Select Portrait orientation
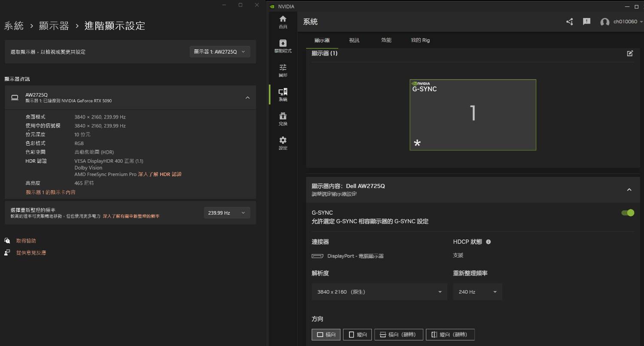This screenshot has width=644, height=346. point(357,334)
